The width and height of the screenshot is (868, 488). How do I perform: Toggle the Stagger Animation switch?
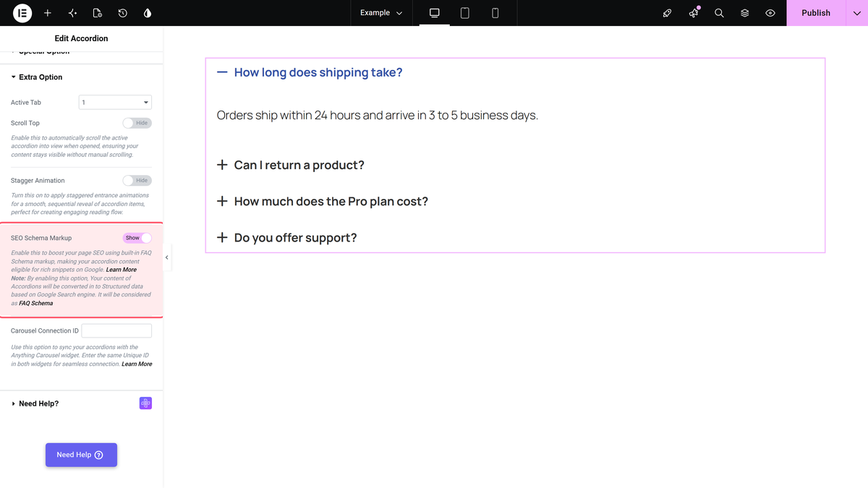(x=137, y=181)
